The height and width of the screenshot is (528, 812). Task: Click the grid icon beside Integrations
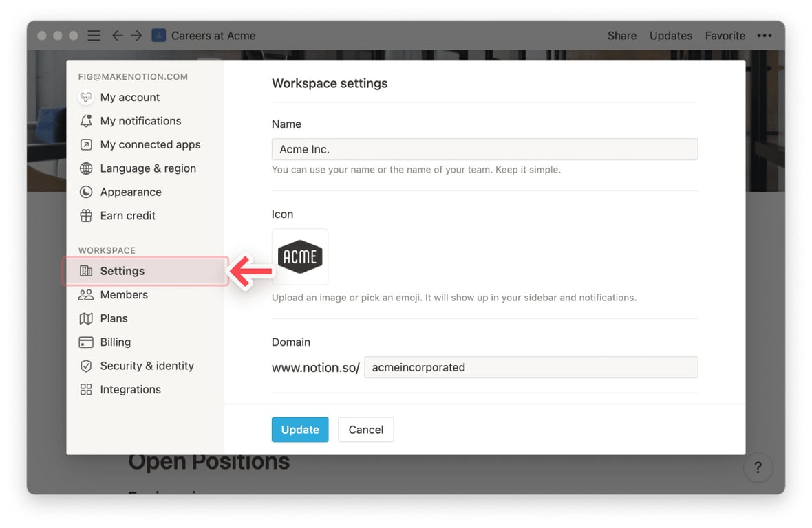pos(86,390)
